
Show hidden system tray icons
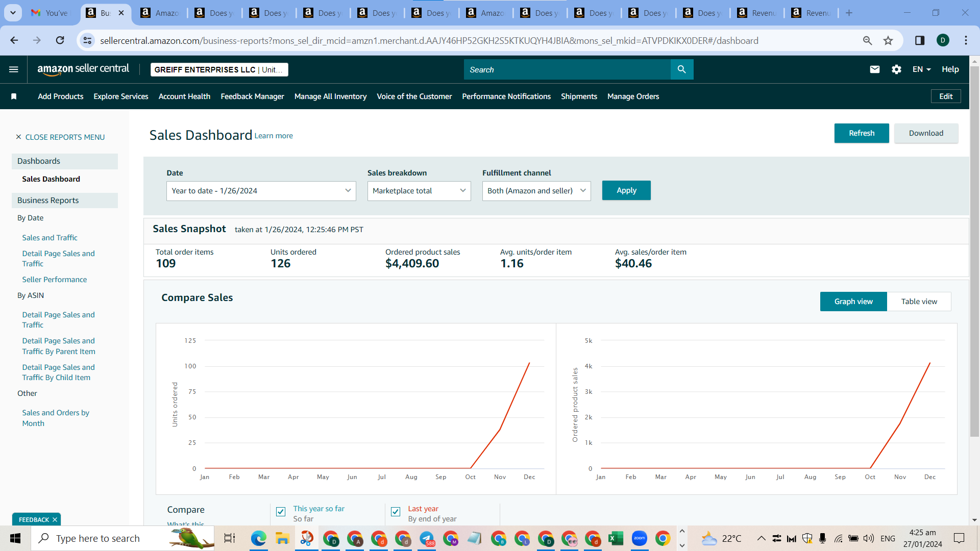pos(761,538)
